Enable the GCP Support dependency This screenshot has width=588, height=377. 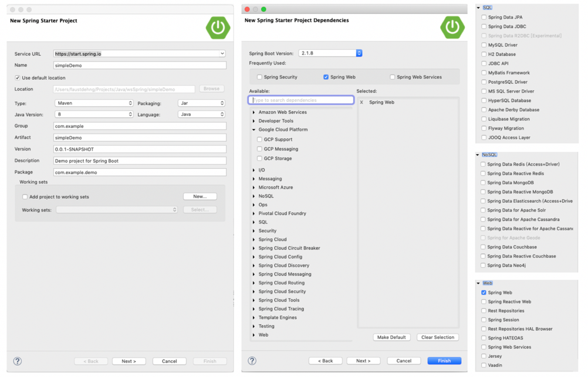[x=259, y=140]
